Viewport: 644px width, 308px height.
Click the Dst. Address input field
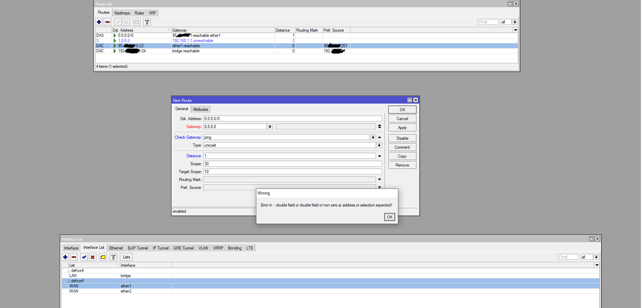[x=292, y=119]
